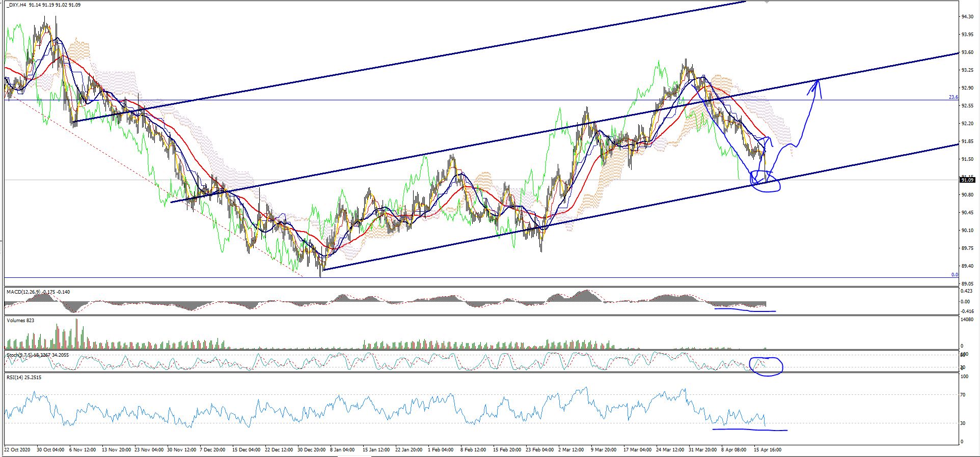
Task: Select the 93.60 price scale value
Action: click(x=966, y=52)
